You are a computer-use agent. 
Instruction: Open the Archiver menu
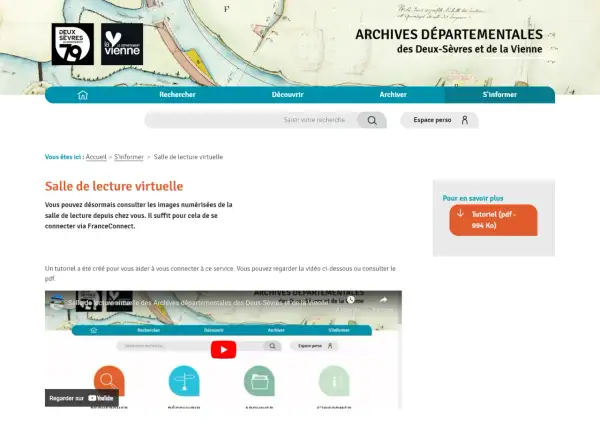(x=393, y=94)
